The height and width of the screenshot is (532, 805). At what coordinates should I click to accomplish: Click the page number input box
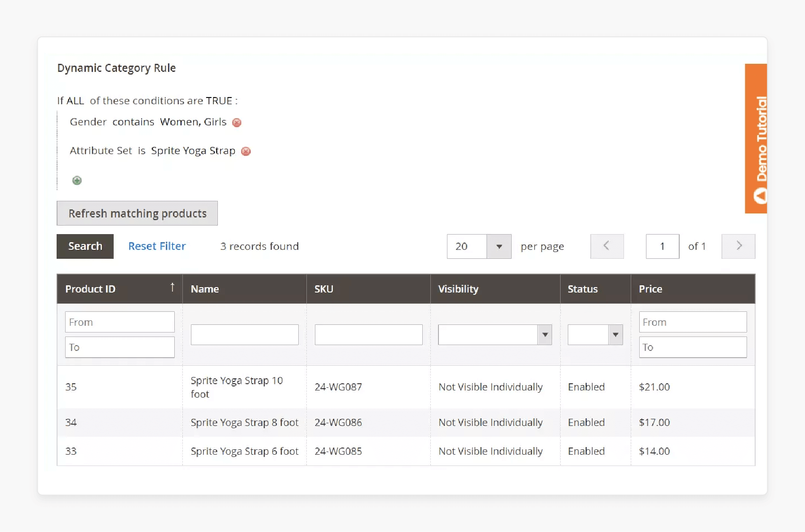click(x=662, y=246)
